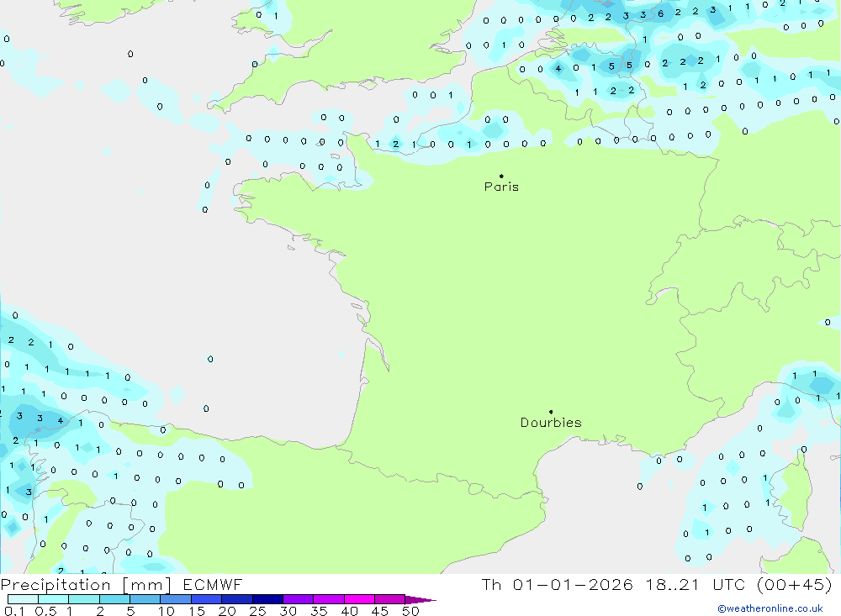Screen dimensions: 841x616
Task: Click the 10–15 mm legend swatch
Action: tap(176, 599)
